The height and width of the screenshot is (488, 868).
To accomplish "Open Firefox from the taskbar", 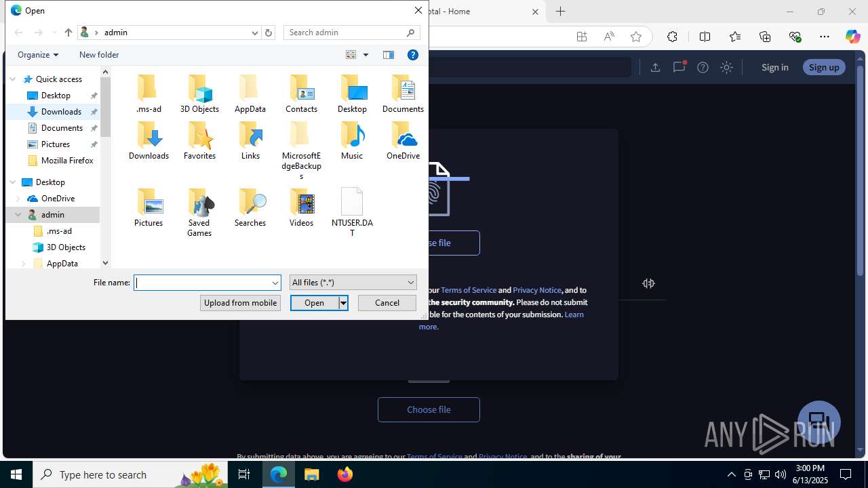I will [x=344, y=474].
